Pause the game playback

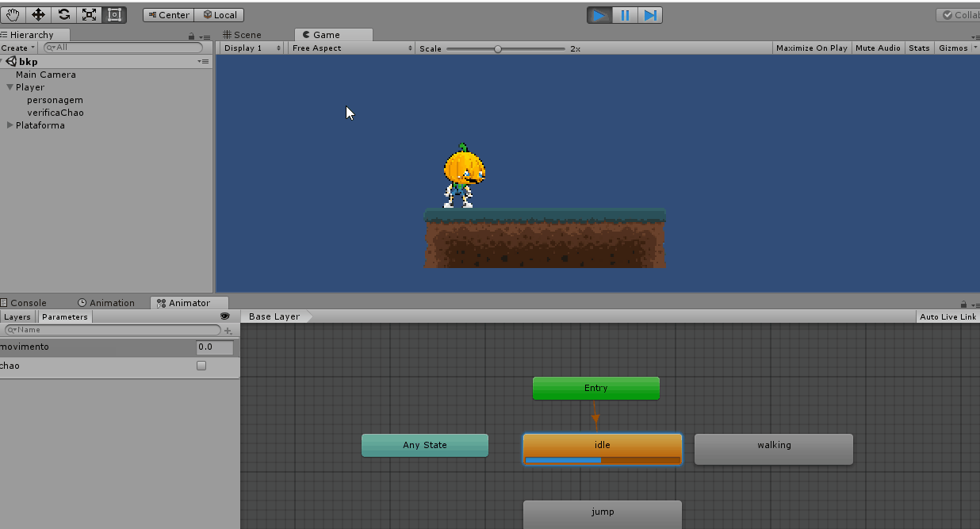point(625,14)
